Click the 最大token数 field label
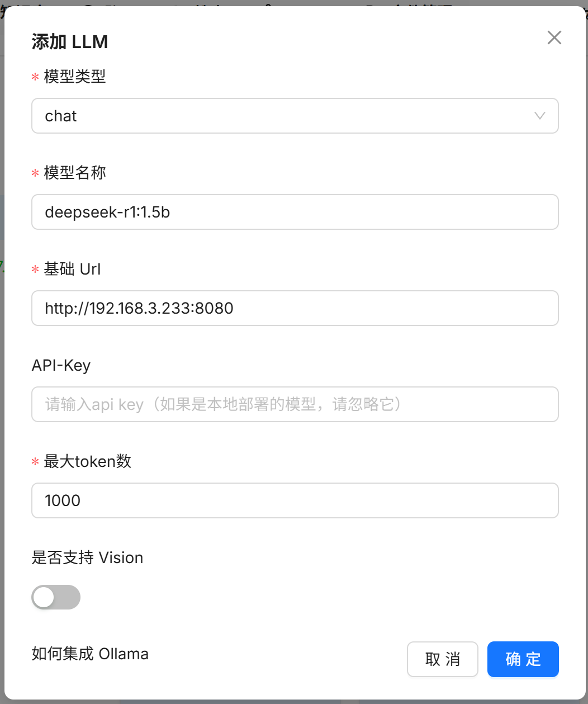This screenshot has height=704, width=588. tap(88, 461)
